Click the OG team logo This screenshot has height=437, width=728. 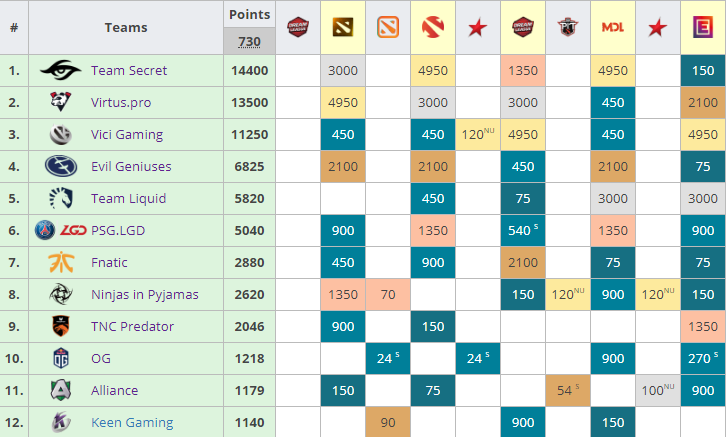pos(61,359)
